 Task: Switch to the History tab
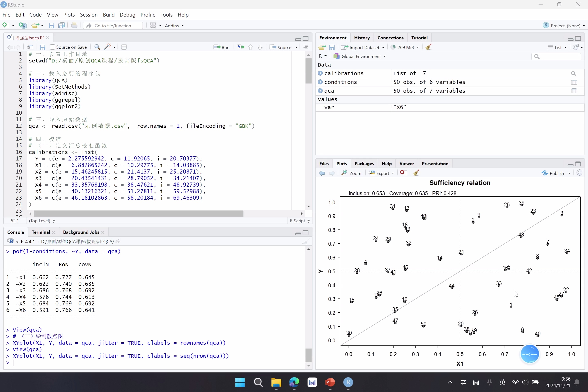click(x=362, y=38)
